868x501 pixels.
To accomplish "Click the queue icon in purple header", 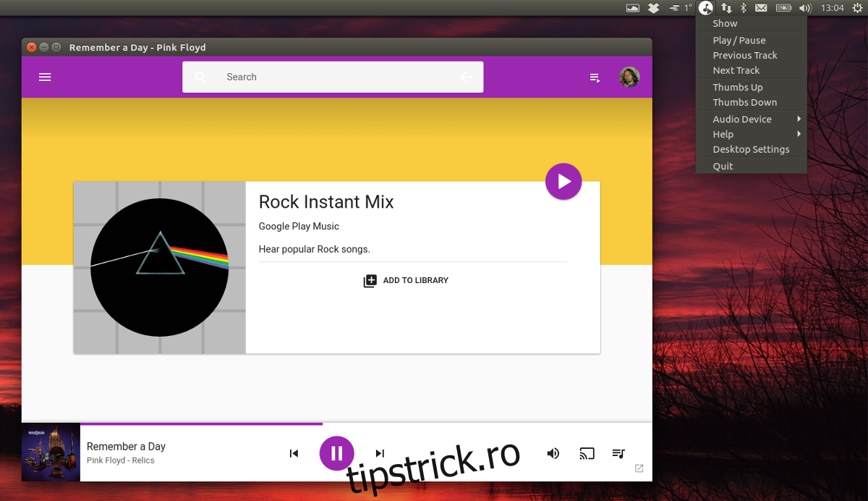I will click(595, 77).
